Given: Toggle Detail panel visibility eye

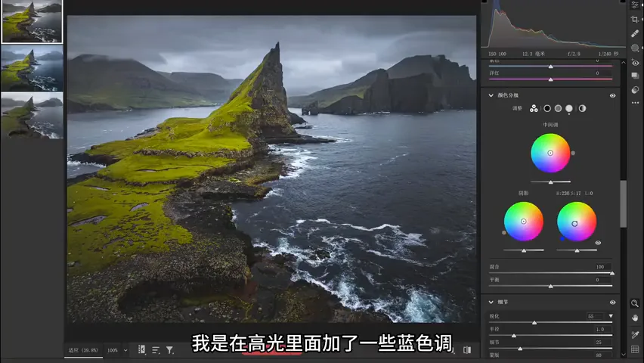Looking at the screenshot, I should point(612,302).
